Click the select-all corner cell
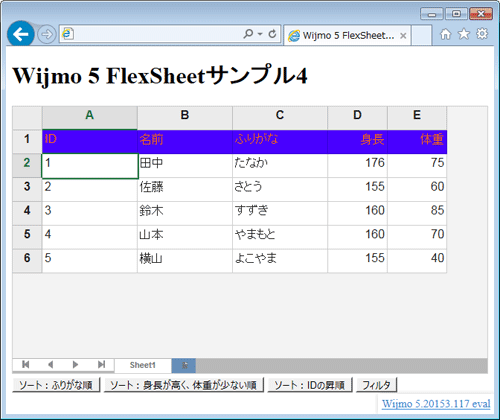Image resolution: width=500 pixels, height=420 pixels. pos(27,118)
